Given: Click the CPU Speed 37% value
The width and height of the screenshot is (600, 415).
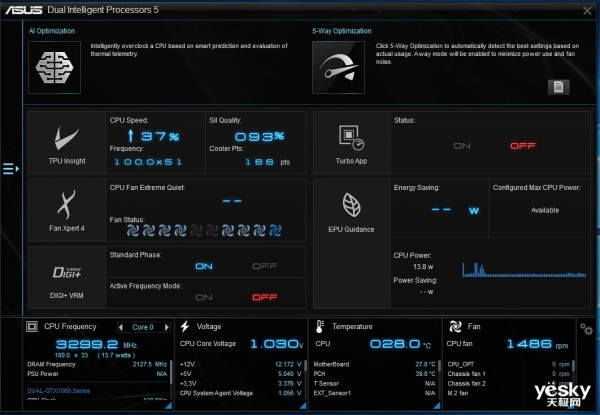Looking at the screenshot, I should (153, 136).
